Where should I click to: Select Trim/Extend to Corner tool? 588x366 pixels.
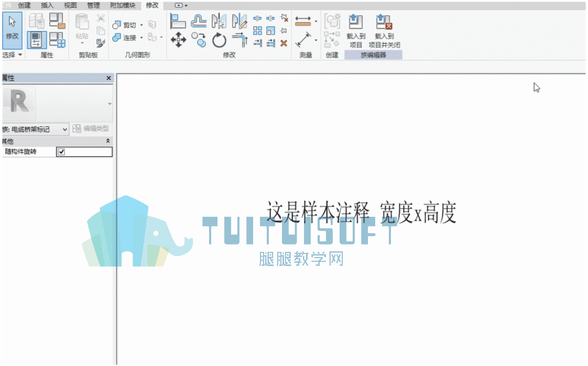point(239,40)
